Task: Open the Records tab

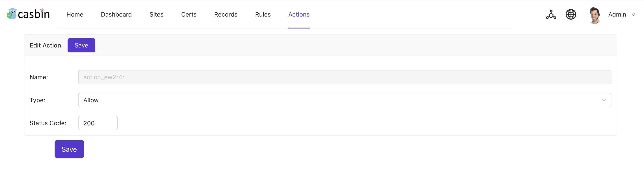Action: pyautogui.click(x=226, y=15)
